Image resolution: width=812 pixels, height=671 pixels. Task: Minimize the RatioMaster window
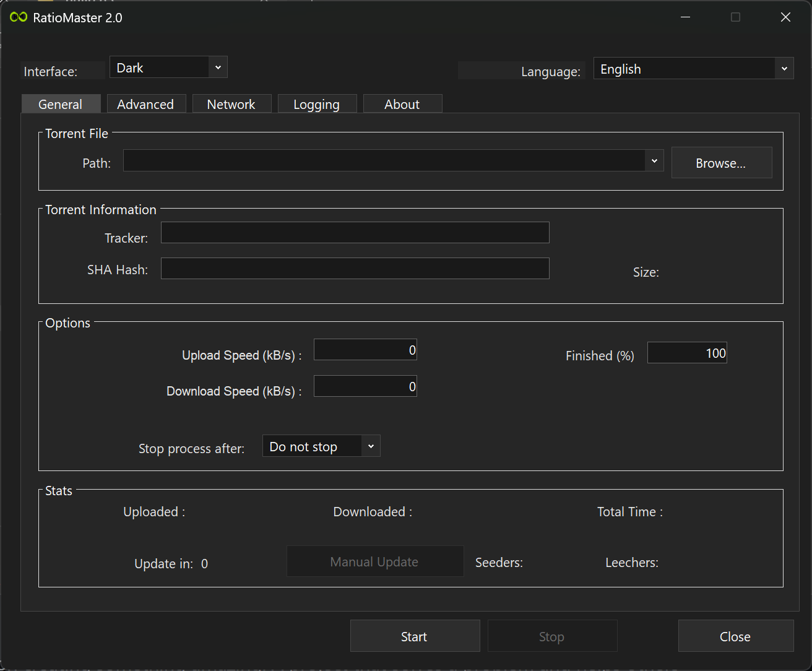pyautogui.click(x=686, y=17)
